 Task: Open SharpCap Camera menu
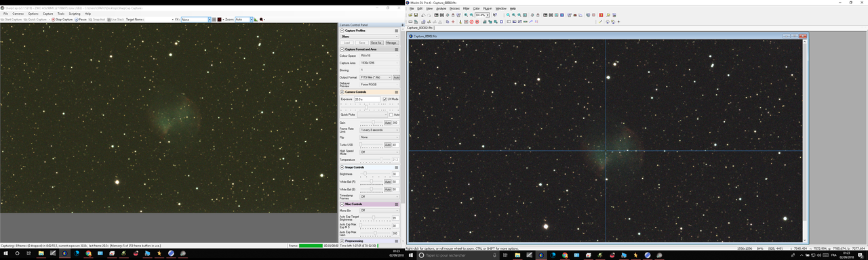18,14
